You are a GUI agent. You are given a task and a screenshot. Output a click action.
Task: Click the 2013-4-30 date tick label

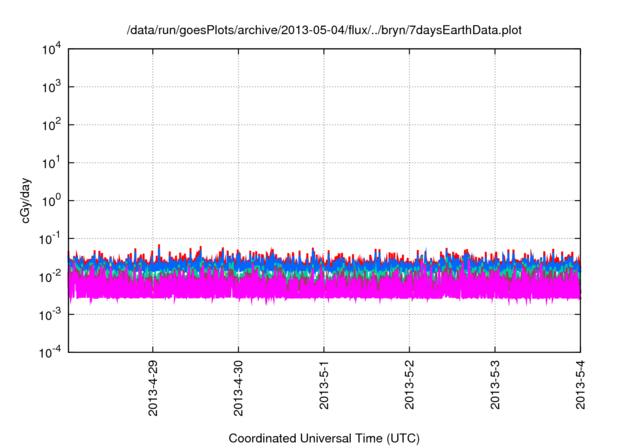click(x=238, y=388)
